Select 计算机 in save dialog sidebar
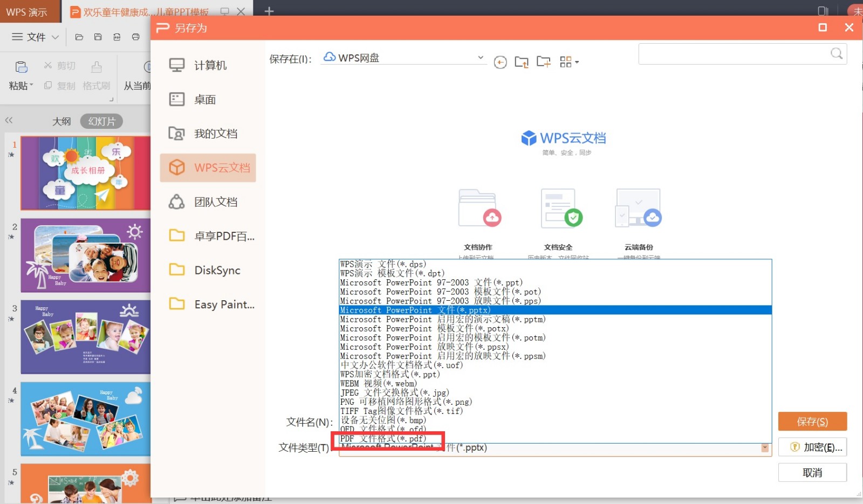 point(208,65)
